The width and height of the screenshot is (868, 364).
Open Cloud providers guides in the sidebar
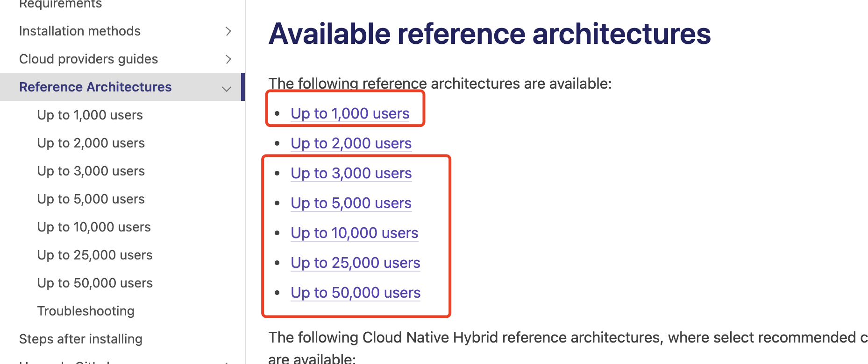click(88, 59)
